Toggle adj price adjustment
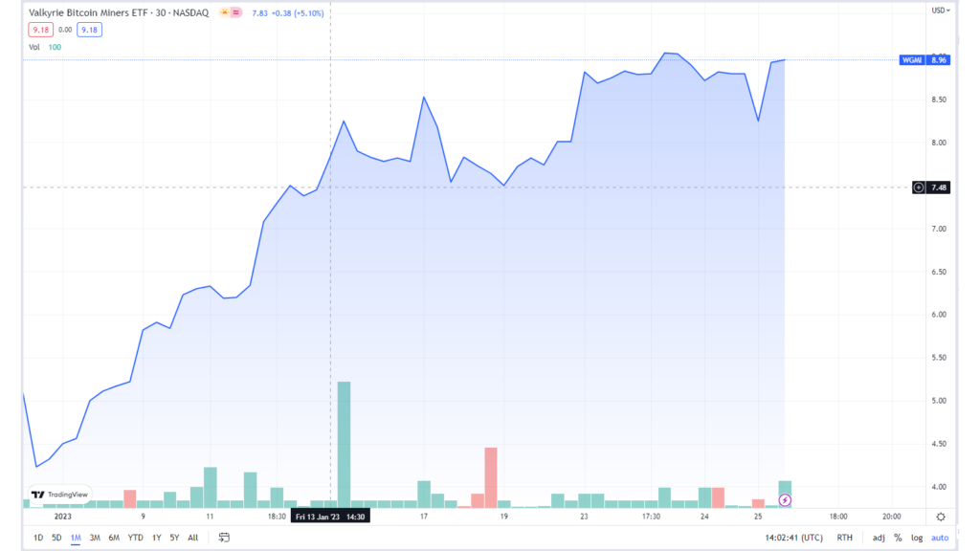Screen dimensions: 980x551 point(879,538)
